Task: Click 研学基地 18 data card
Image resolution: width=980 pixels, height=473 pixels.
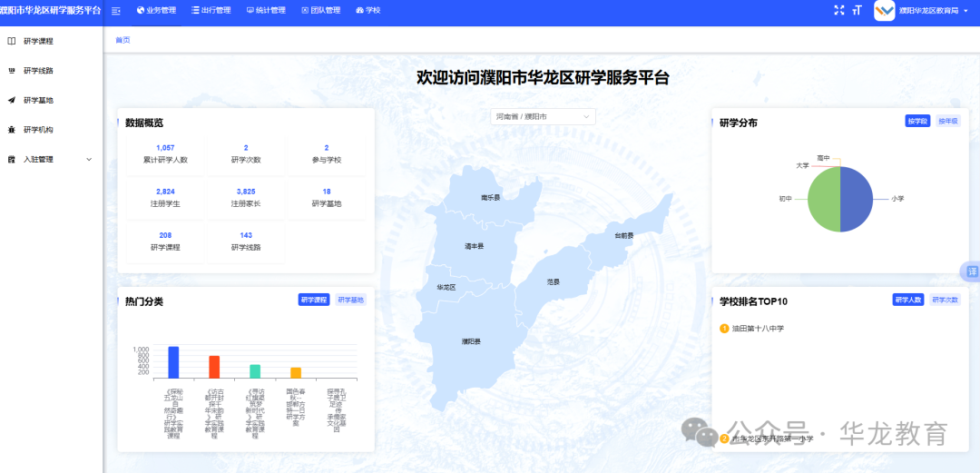Action: (327, 198)
